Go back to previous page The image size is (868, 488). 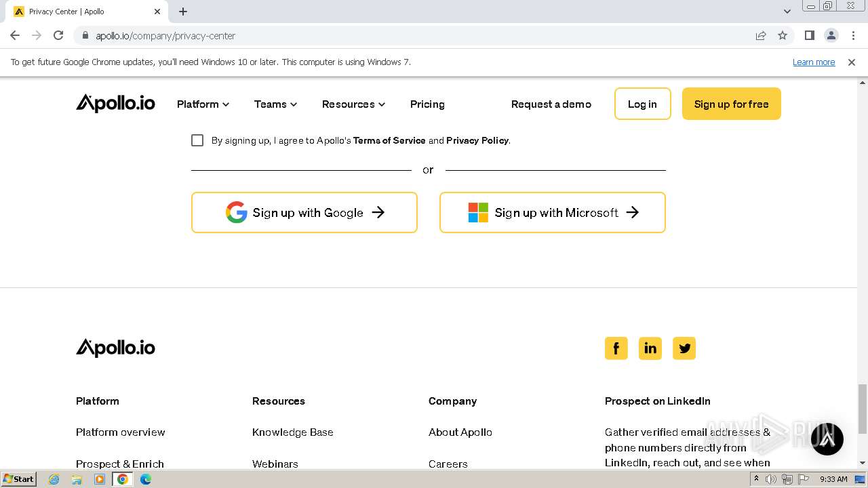tap(15, 35)
